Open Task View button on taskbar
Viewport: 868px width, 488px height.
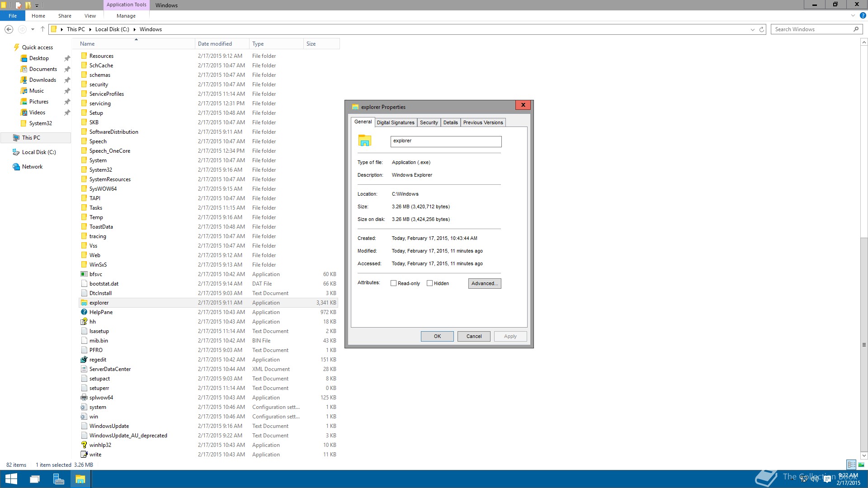(x=35, y=479)
